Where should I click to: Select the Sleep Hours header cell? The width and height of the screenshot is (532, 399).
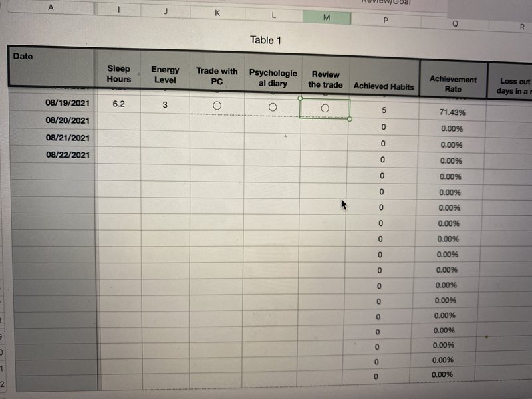[x=118, y=74]
